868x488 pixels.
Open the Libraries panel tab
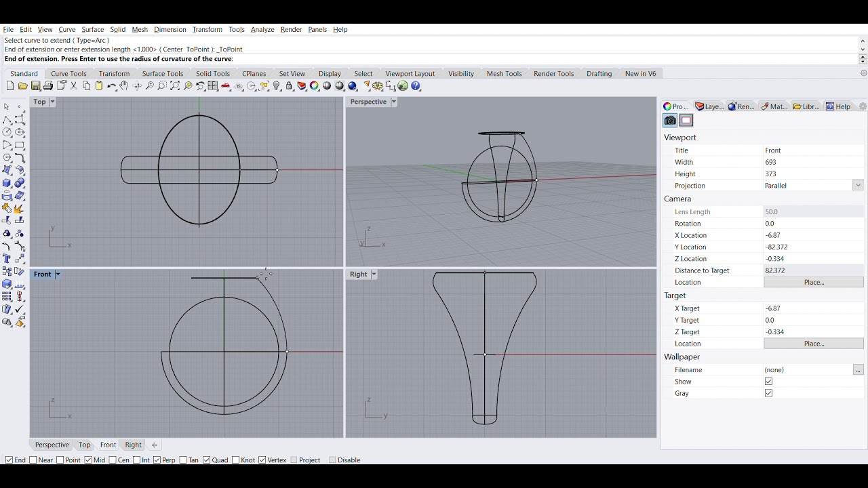[x=806, y=106]
